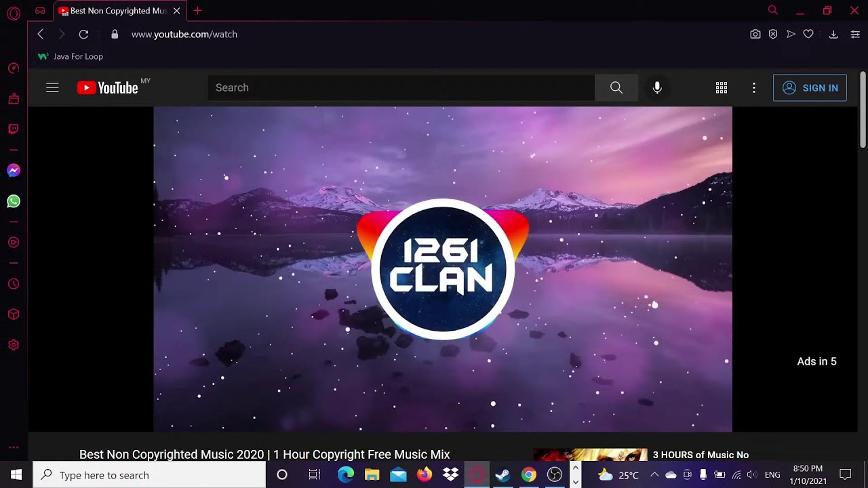Image resolution: width=868 pixels, height=488 pixels.
Task: Take a snapshot with camera icon
Action: pyautogui.click(x=755, y=34)
